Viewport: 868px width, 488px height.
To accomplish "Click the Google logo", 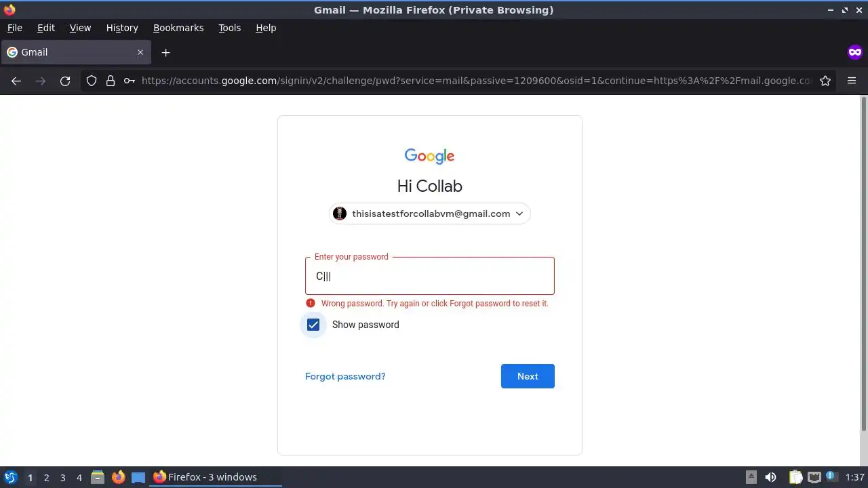I will 429,157.
